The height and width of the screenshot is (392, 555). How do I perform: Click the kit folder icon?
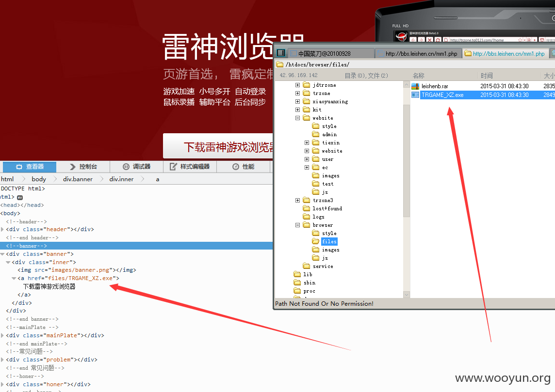point(307,110)
